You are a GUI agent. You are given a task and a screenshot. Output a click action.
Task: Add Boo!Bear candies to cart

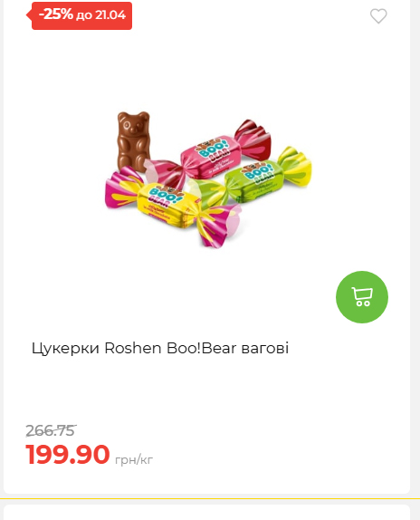[x=362, y=297]
